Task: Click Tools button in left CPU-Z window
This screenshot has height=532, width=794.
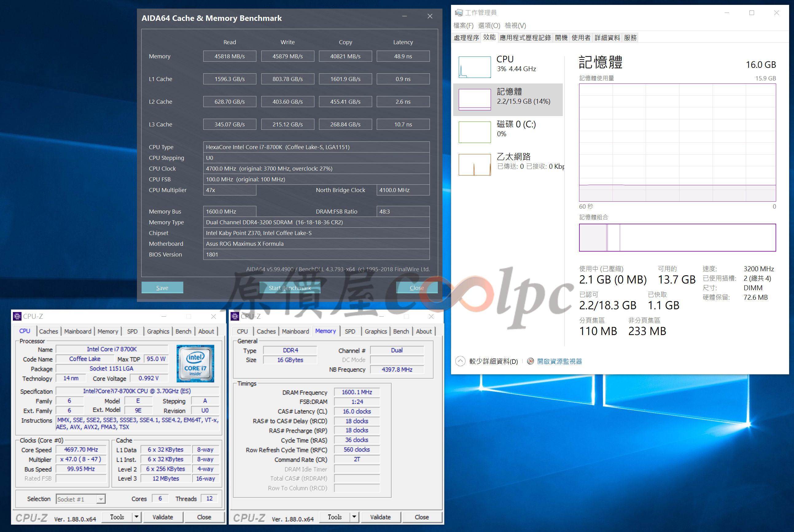Action: [117, 517]
